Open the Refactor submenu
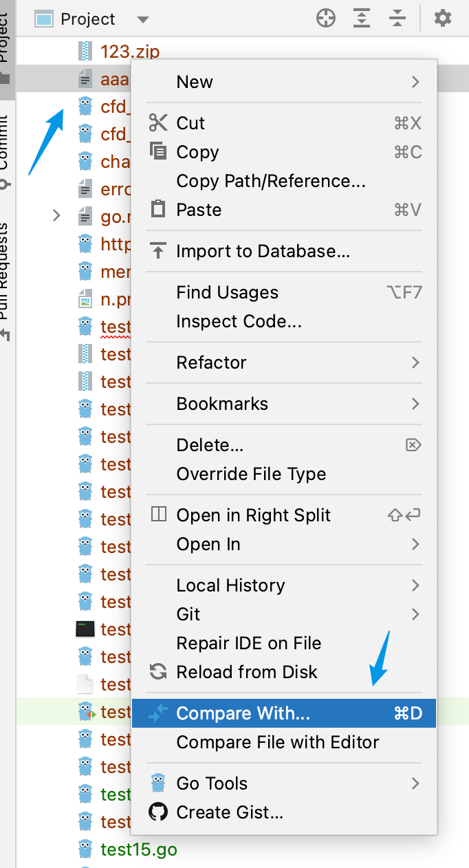Image resolution: width=469 pixels, height=868 pixels. coord(283,362)
